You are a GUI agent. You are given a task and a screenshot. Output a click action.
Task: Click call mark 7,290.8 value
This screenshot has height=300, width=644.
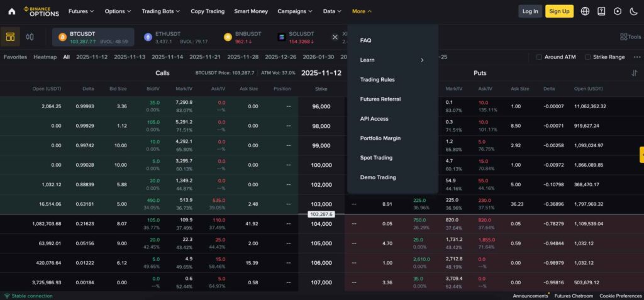point(184,103)
